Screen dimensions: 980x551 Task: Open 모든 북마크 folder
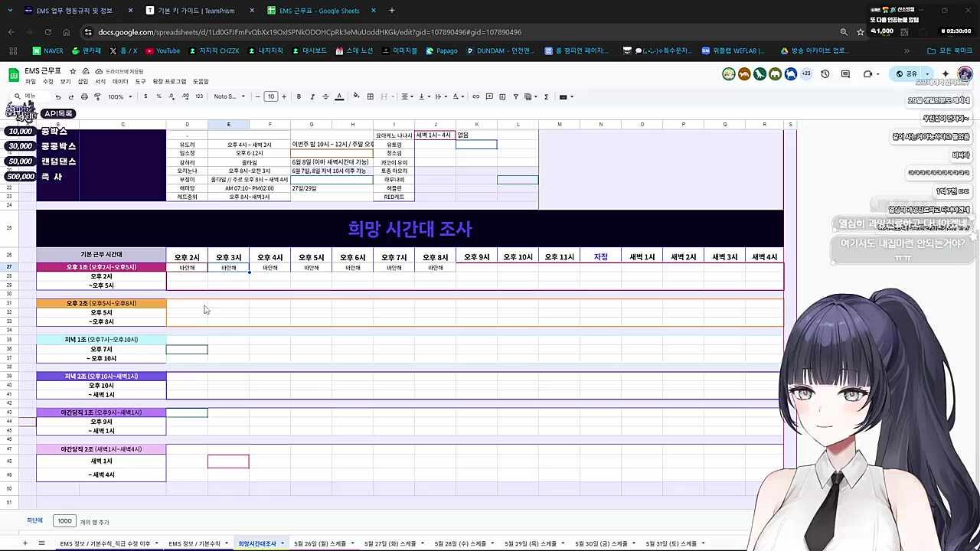pos(949,51)
